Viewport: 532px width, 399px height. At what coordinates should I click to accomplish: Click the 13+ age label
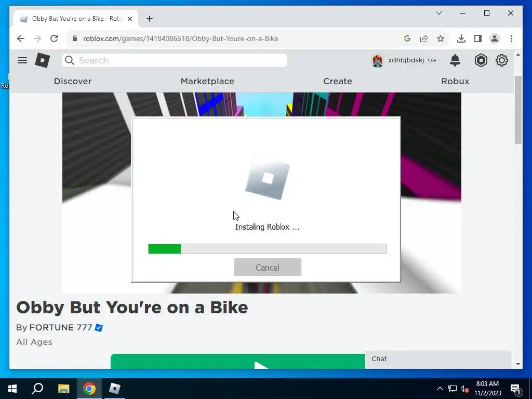[432, 60]
